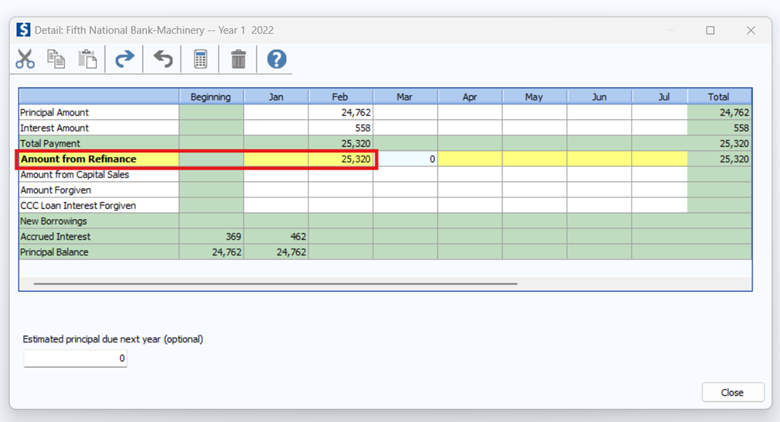Click Amount from Refinance Apr cell
The height and width of the screenshot is (422, 780).
[x=470, y=159]
